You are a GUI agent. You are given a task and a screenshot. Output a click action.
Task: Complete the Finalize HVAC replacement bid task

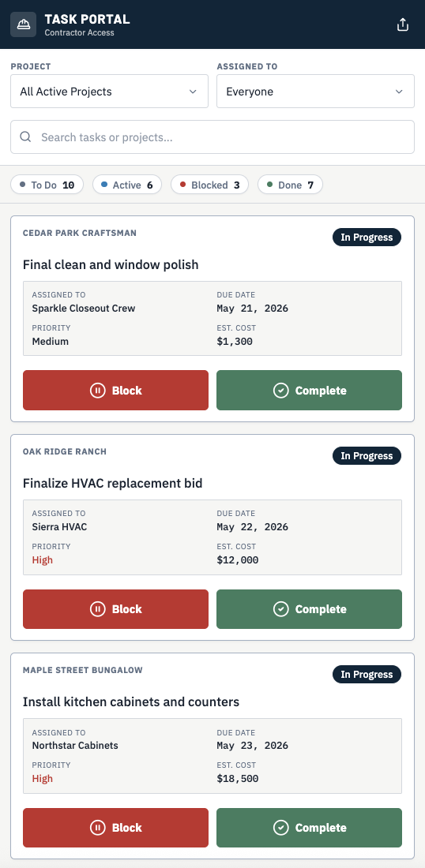[x=309, y=609]
